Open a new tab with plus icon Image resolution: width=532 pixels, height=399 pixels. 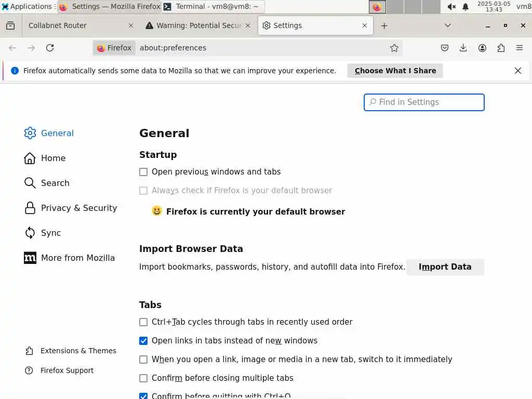click(x=384, y=26)
